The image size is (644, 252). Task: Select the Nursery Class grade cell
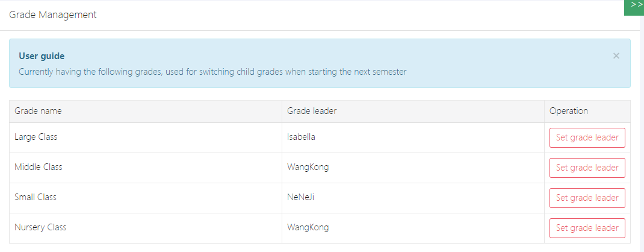click(40, 227)
